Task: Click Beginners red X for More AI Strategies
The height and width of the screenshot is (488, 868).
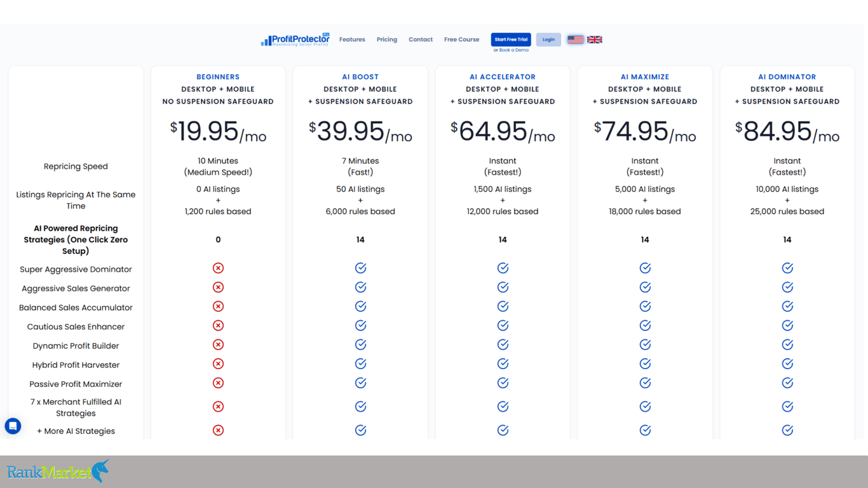Action: point(218,430)
